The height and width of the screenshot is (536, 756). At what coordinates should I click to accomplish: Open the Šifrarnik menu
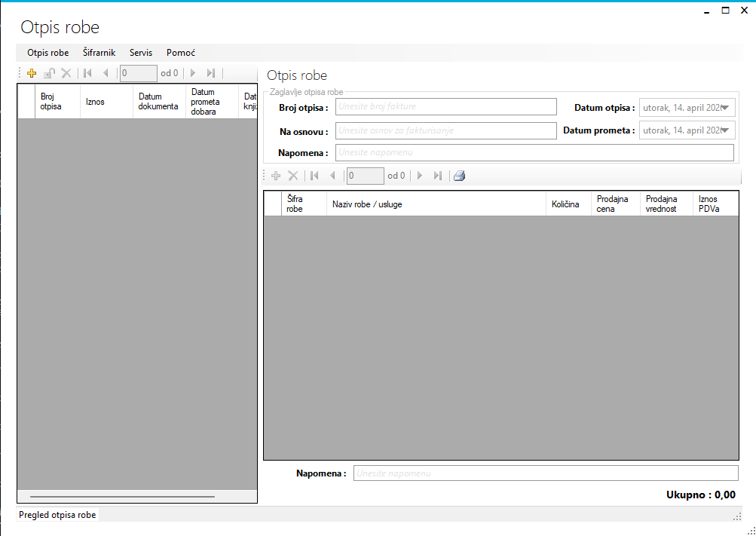99,53
